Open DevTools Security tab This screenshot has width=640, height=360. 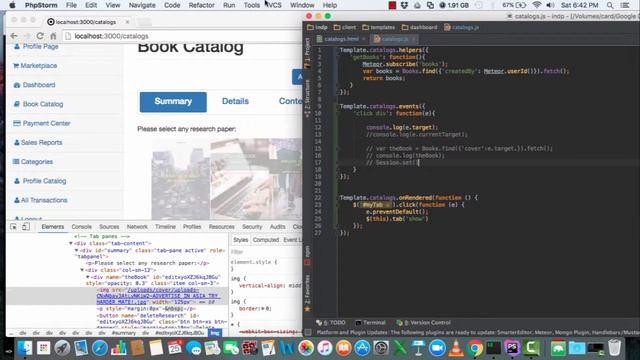pyautogui.click(x=252, y=227)
